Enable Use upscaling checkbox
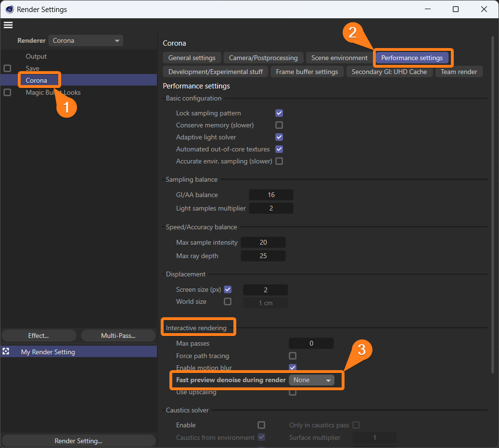Image resolution: width=499 pixels, height=448 pixels. (293, 393)
